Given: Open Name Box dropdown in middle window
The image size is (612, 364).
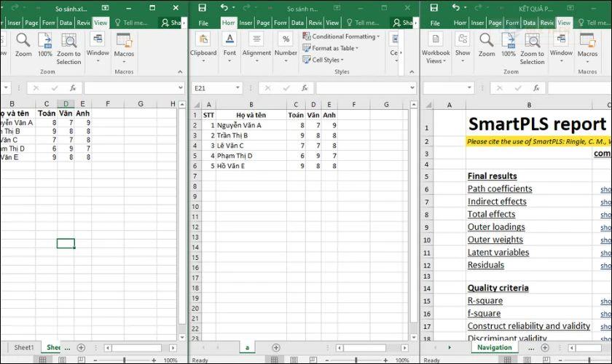Looking at the screenshot, I should 238,88.
